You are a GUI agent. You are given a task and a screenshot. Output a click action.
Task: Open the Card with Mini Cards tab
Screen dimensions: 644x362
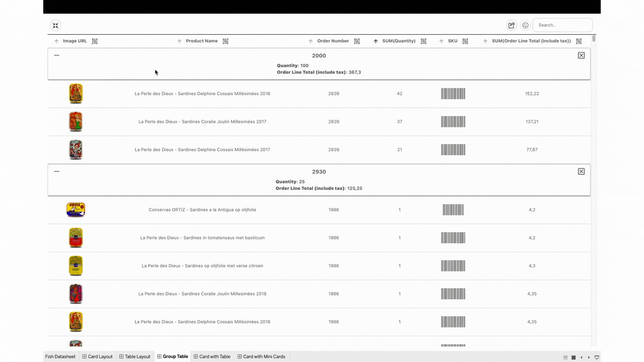pos(261,357)
